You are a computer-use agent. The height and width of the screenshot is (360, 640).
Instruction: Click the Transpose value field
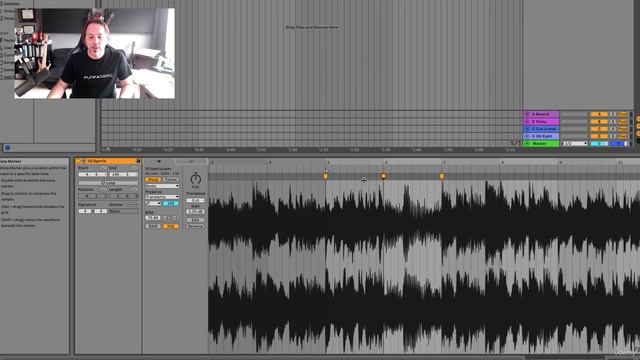pos(196,200)
